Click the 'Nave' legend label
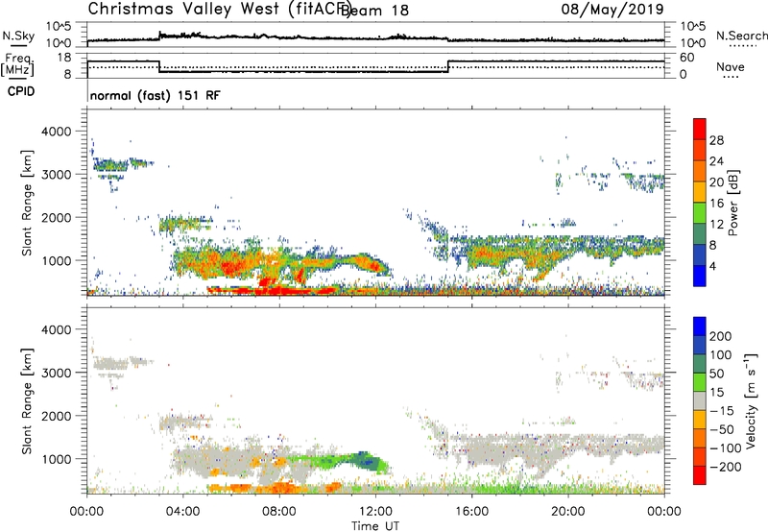This screenshot has height=532, width=768. [x=731, y=67]
